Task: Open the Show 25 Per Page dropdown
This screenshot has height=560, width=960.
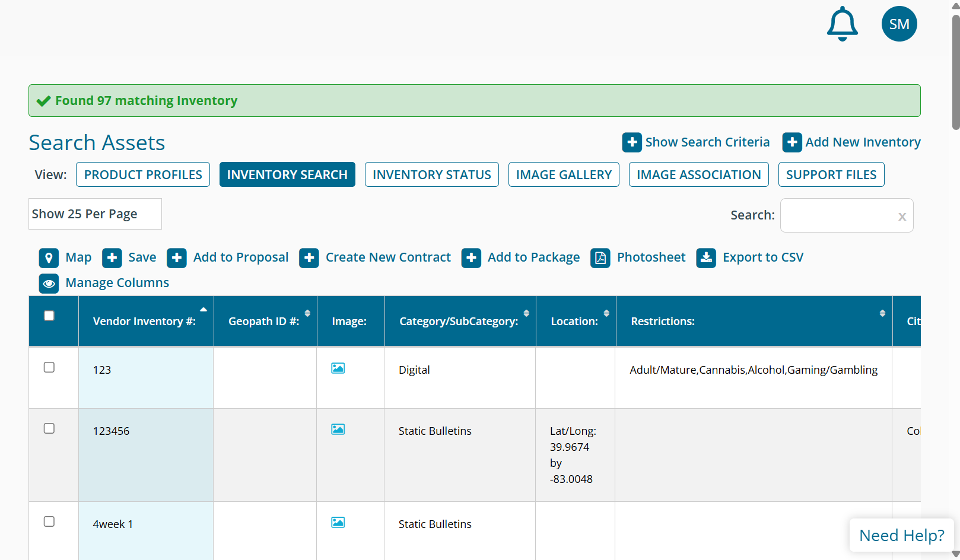Action: pos(95,214)
